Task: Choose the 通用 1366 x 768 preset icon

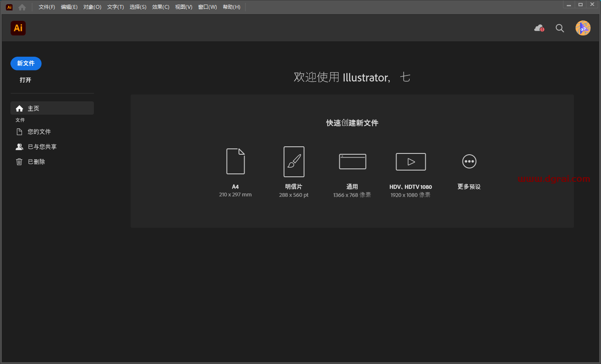Action: (x=352, y=162)
